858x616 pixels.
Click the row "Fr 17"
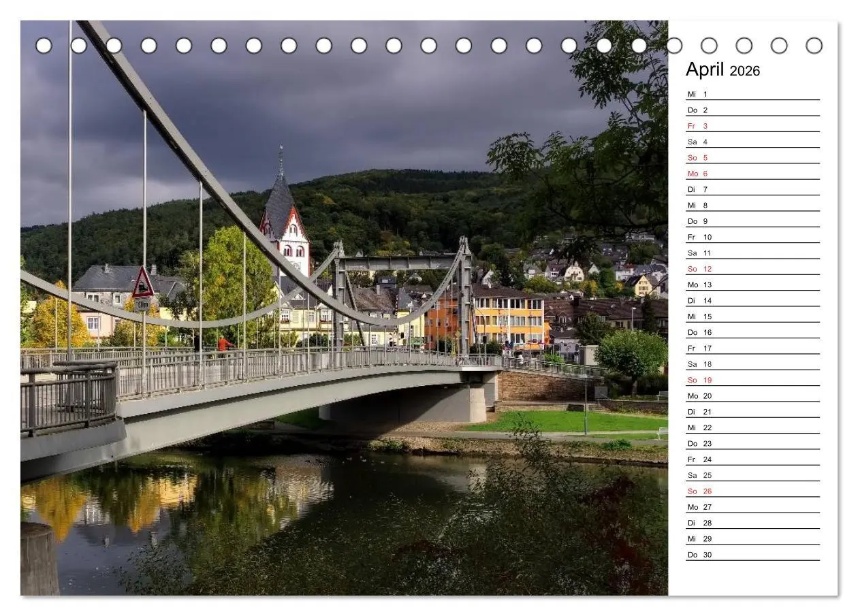click(x=752, y=348)
